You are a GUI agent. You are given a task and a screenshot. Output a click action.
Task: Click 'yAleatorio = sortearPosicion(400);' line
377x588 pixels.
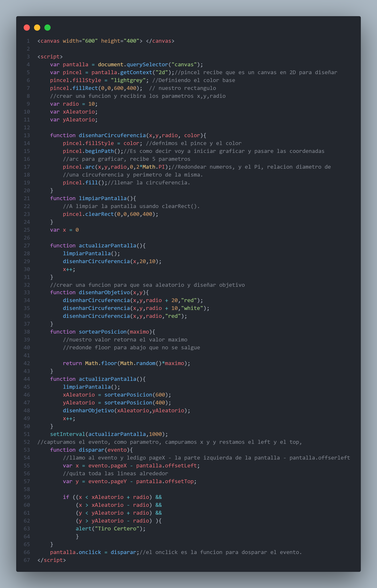point(117,402)
